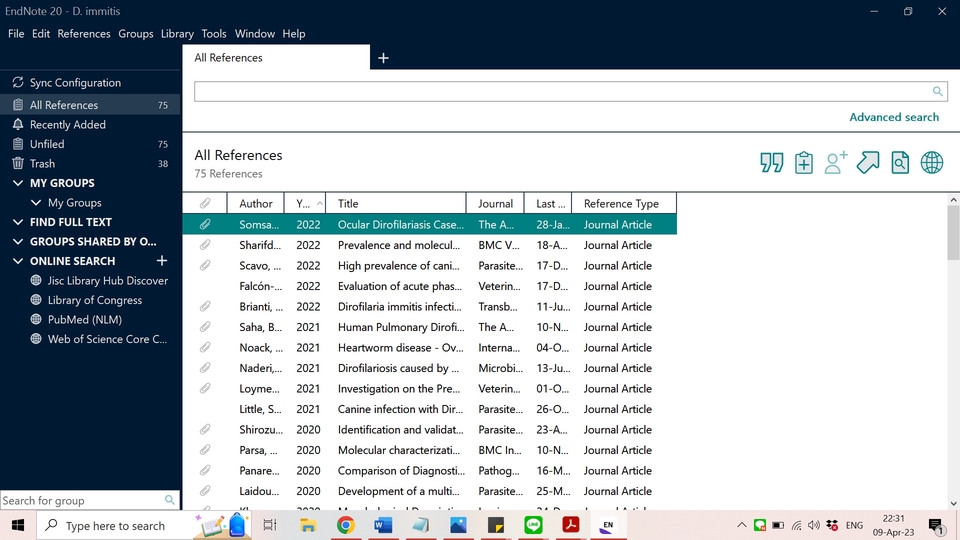This screenshot has height=540, width=960.
Task: Select the 'Canine infection with Dir...' reference
Action: tap(429, 409)
